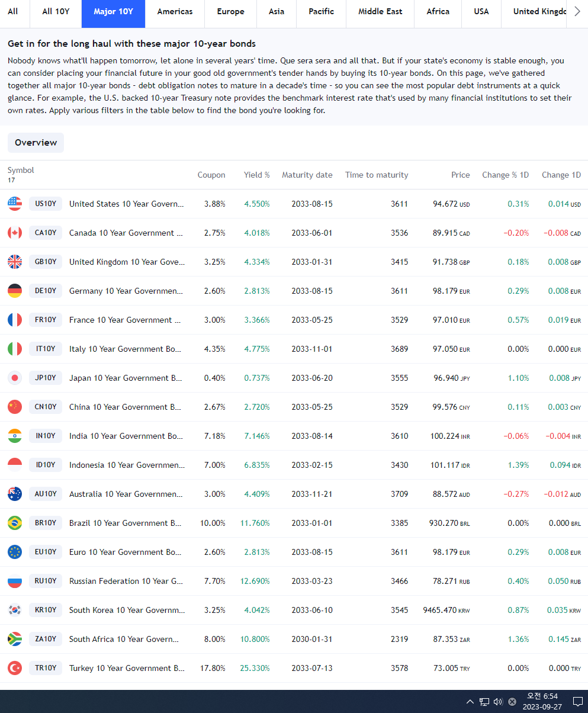Viewport: 588px width, 713px height.
Task: Open the IN10Y symbol link
Action: (46, 436)
